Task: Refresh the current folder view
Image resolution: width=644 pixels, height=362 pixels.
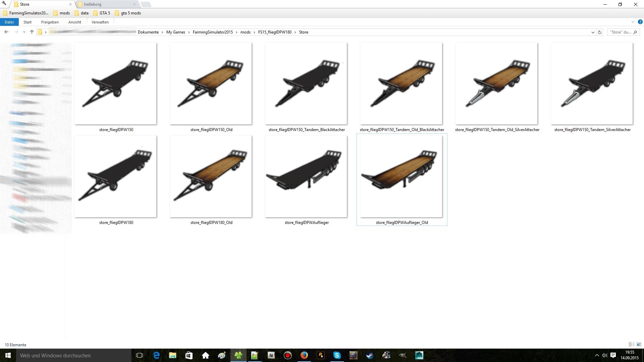Action: click(x=600, y=32)
